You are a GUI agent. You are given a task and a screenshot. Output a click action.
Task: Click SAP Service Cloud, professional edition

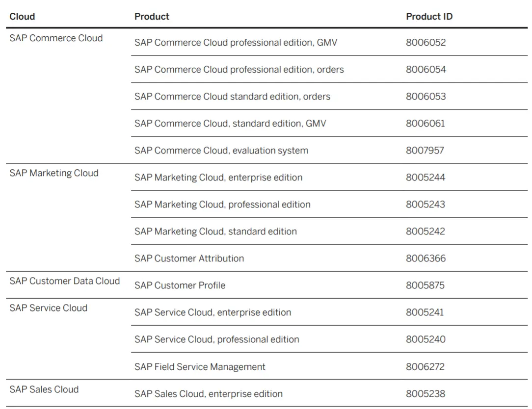point(216,339)
